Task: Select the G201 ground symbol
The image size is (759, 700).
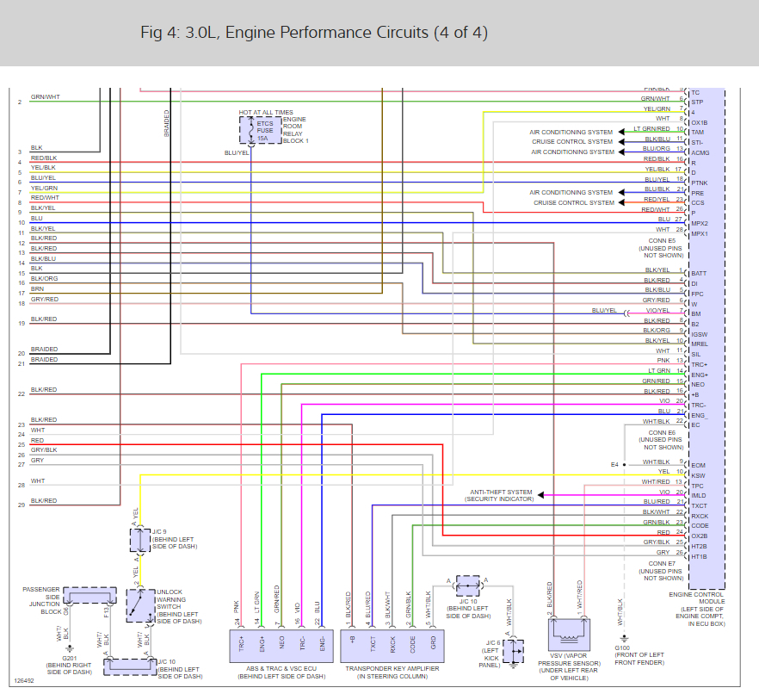Action: tap(70, 648)
